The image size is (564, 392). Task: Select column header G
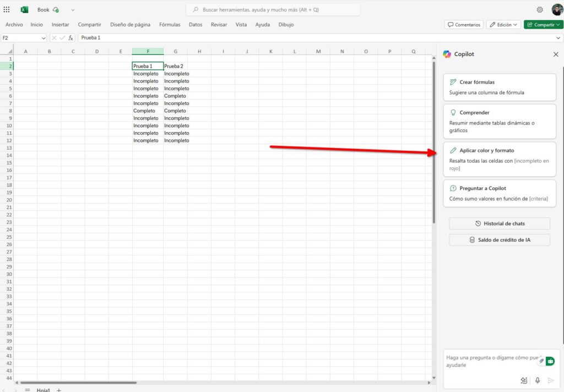(x=175, y=51)
